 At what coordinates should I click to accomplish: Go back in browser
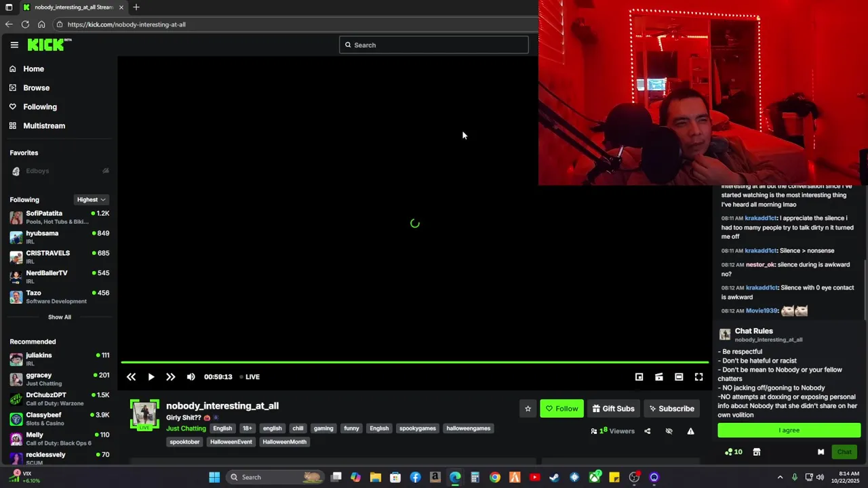[9, 24]
